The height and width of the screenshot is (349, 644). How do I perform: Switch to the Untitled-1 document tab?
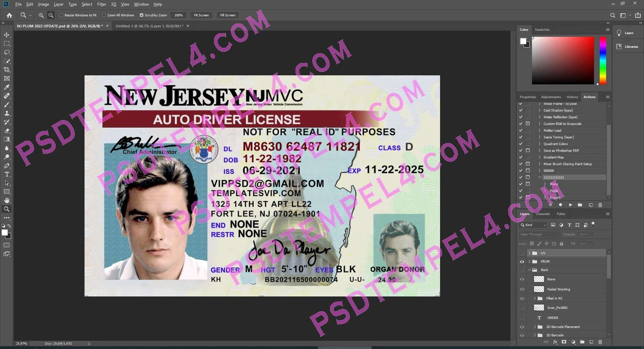(x=149, y=26)
